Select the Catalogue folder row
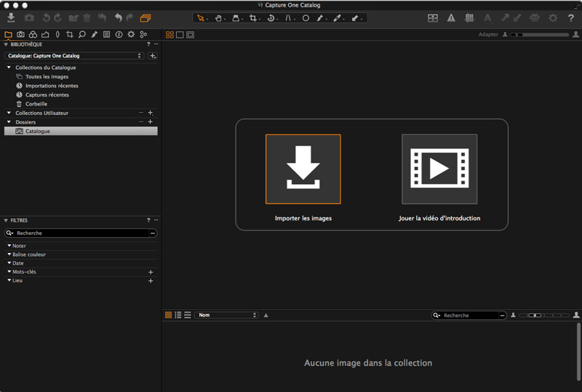This screenshot has width=582, height=392. 81,131
